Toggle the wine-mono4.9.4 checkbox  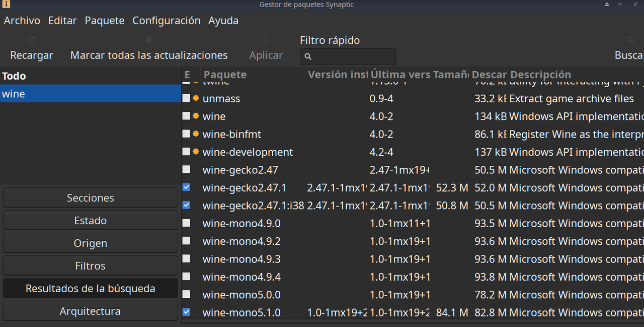tap(186, 277)
